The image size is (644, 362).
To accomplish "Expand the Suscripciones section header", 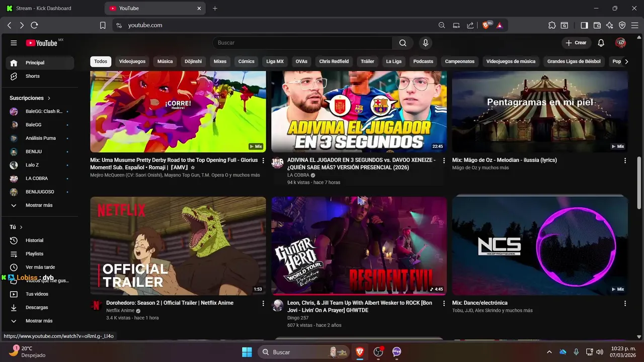I will point(30,98).
